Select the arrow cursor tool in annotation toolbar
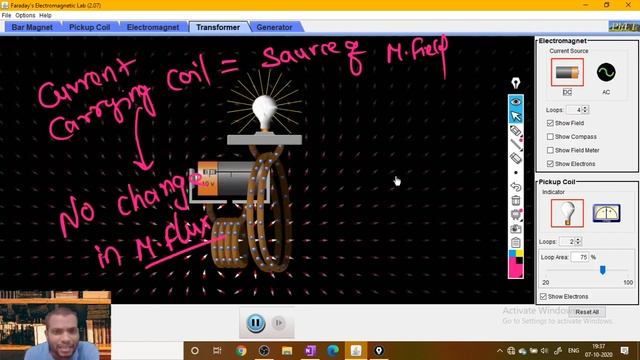 point(516,116)
